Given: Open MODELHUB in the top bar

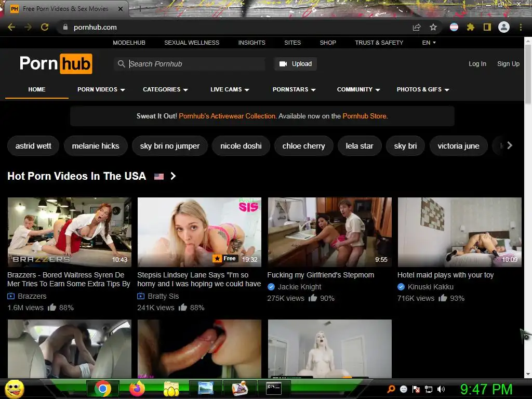Looking at the screenshot, I should (x=129, y=43).
